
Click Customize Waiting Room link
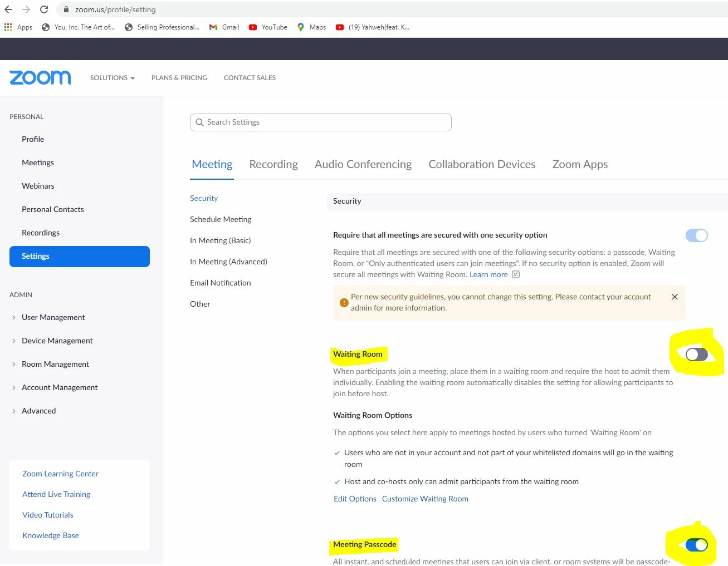(x=425, y=499)
